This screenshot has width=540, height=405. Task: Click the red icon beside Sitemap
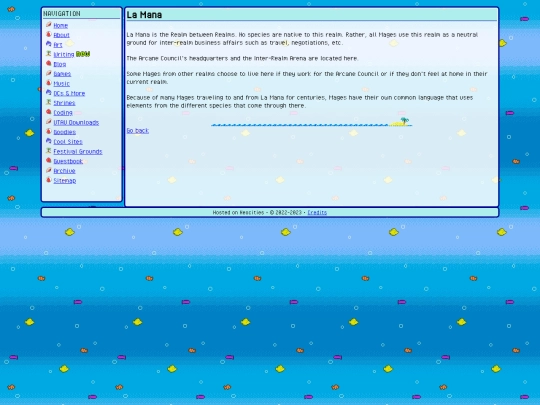pyautogui.click(x=49, y=180)
